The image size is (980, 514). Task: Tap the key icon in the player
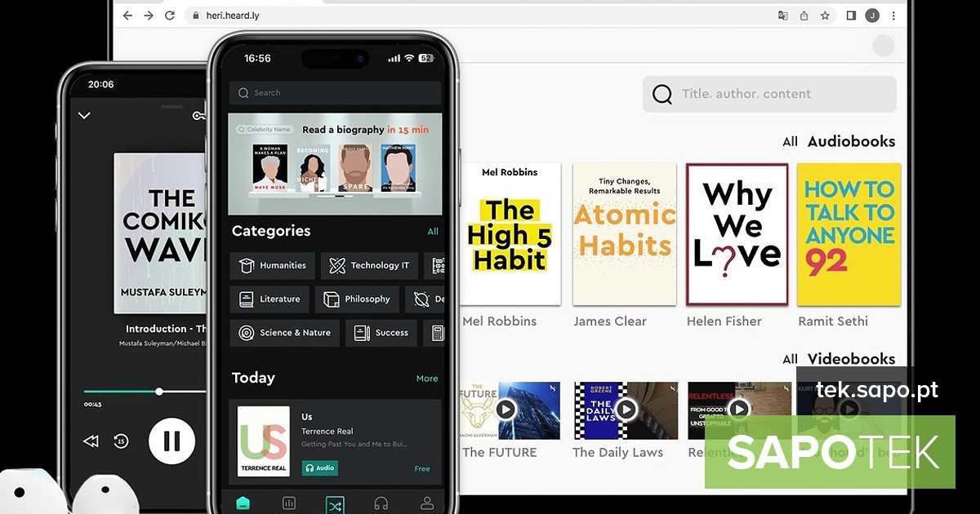click(198, 116)
